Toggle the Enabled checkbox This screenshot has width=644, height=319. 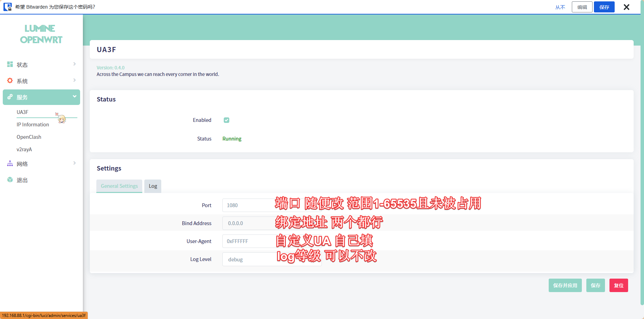[227, 120]
